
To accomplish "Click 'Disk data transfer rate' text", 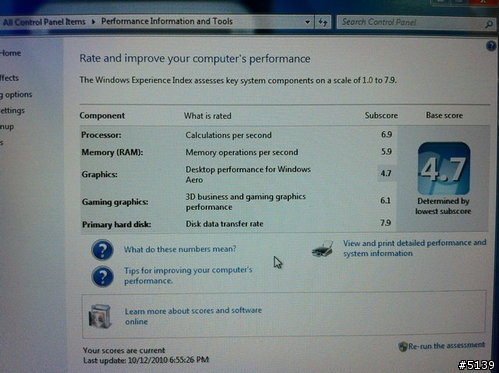I will [224, 224].
